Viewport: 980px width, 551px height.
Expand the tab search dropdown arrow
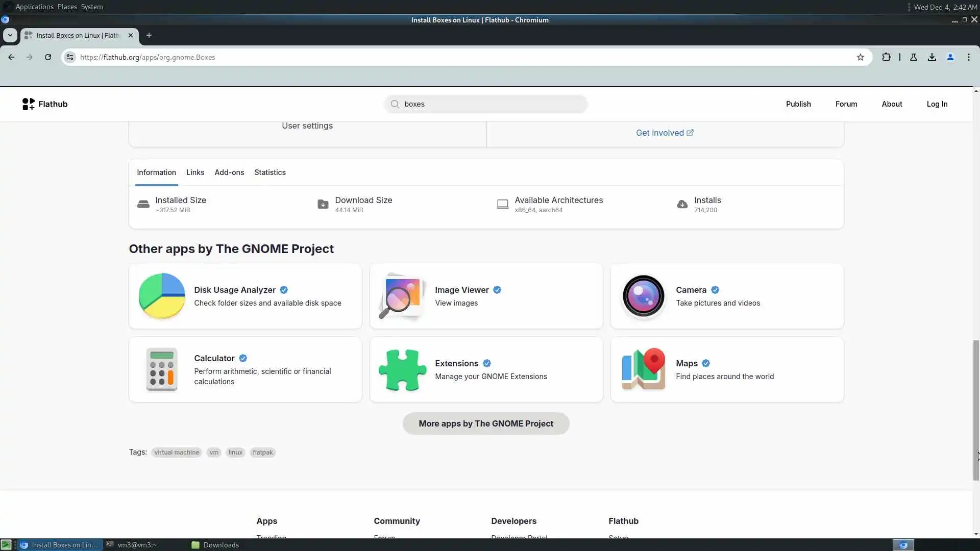pyautogui.click(x=10, y=35)
